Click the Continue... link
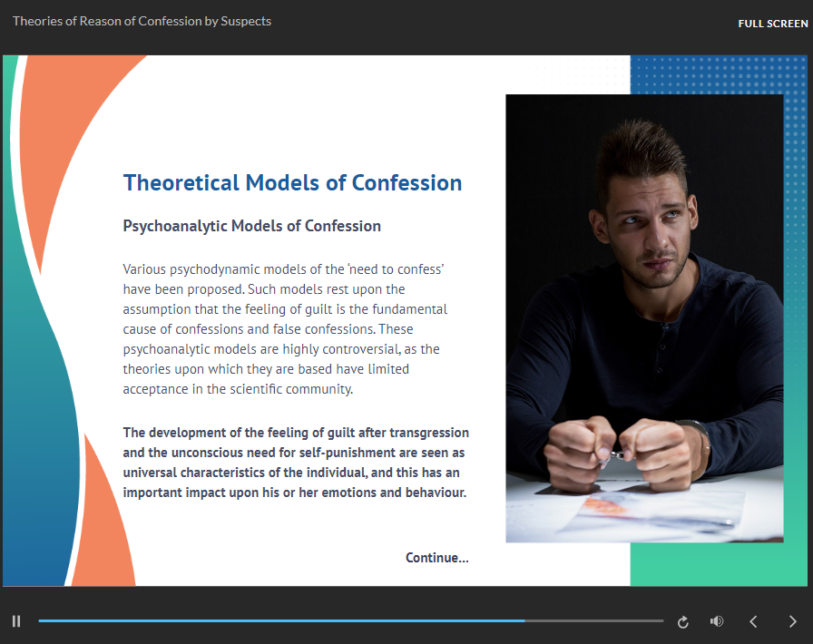813x644 pixels. click(436, 558)
